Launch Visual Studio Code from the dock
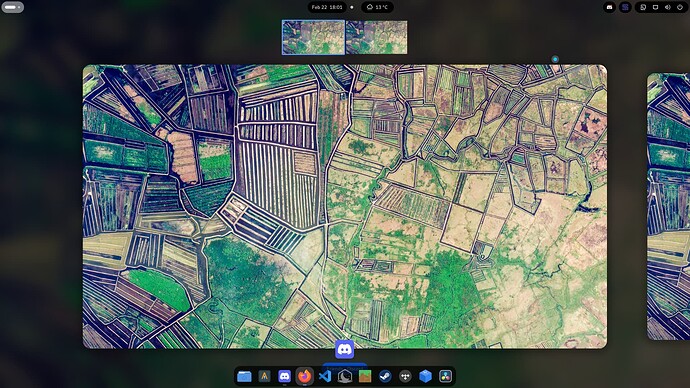This screenshot has height=388, width=690. (325, 376)
